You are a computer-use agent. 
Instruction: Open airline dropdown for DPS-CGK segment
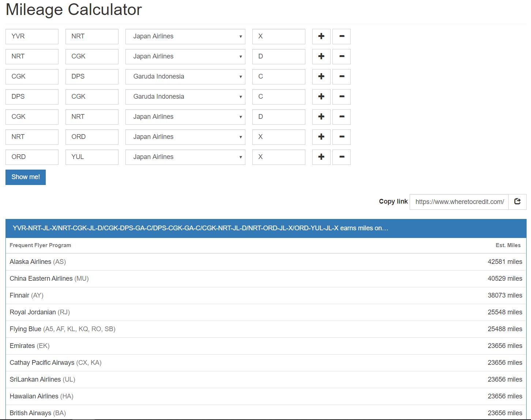tap(185, 97)
